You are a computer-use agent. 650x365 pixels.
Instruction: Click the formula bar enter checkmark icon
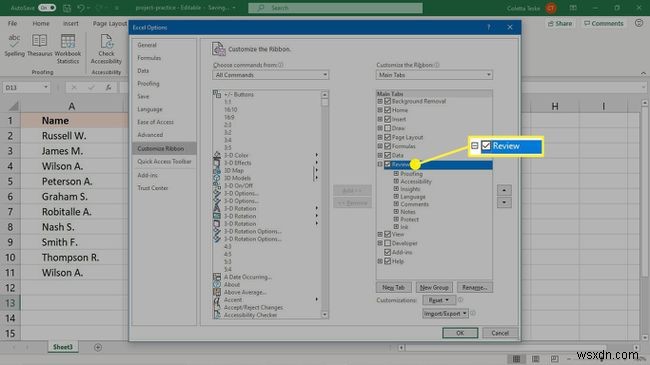click(91, 88)
